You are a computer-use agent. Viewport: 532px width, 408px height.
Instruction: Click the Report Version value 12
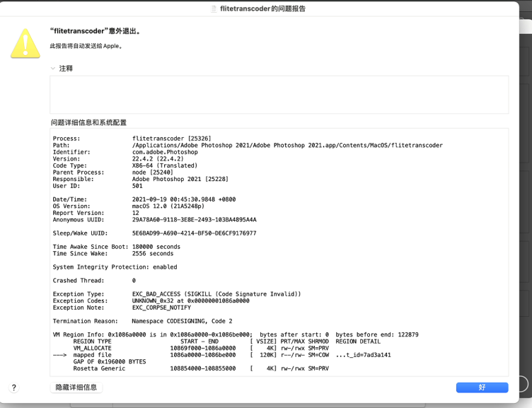(x=136, y=213)
